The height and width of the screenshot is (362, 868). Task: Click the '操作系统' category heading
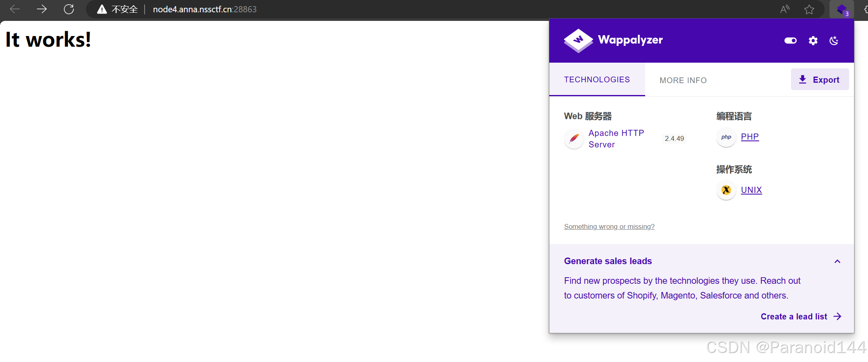(x=734, y=170)
